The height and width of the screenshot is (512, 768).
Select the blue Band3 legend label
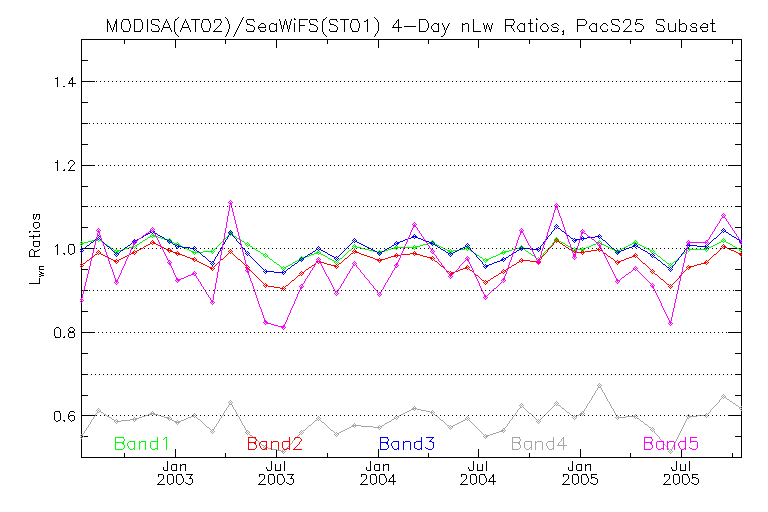pyautogui.click(x=407, y=444)
